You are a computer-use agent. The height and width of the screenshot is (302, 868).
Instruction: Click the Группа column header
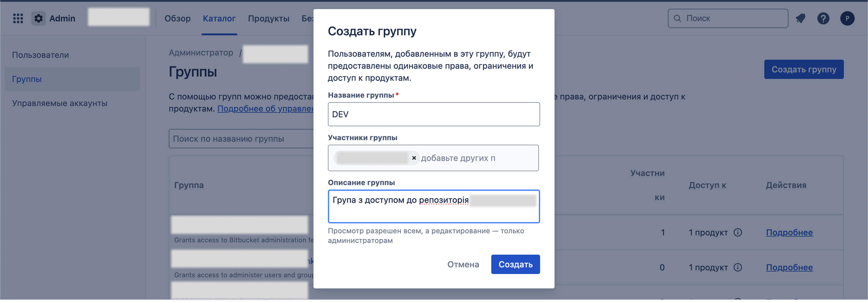189,185
